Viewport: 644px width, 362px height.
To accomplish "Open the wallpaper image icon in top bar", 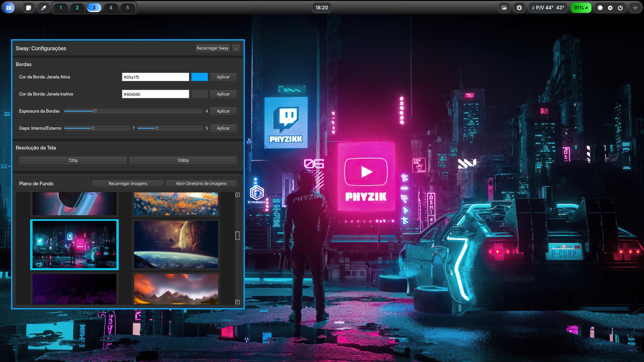I will [x=504, y=8].
